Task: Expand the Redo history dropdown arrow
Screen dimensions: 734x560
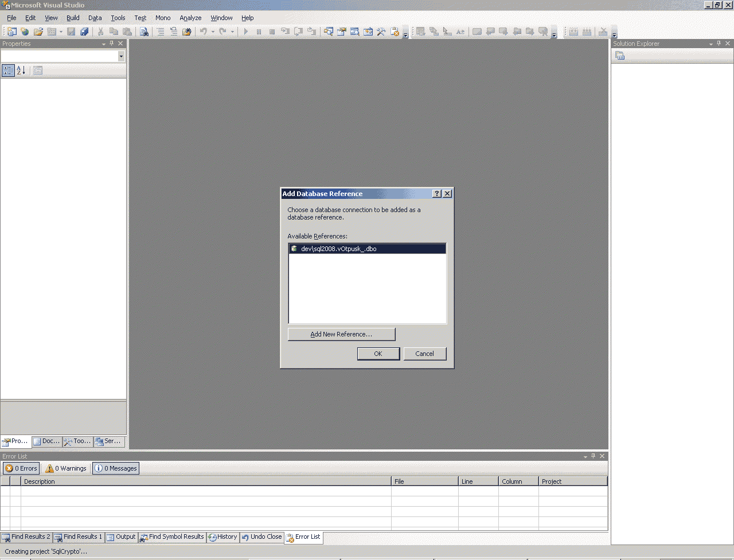Action: (x=232, y=32)
